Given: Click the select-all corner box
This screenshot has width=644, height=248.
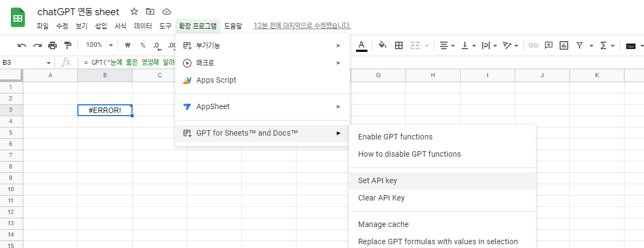Looking at the screenshot, I should [11, 75].
